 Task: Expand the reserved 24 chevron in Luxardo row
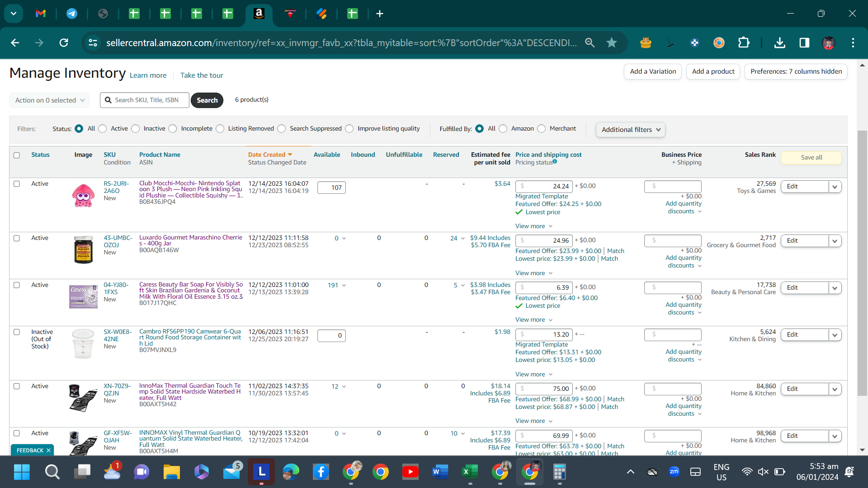[462, 239]
